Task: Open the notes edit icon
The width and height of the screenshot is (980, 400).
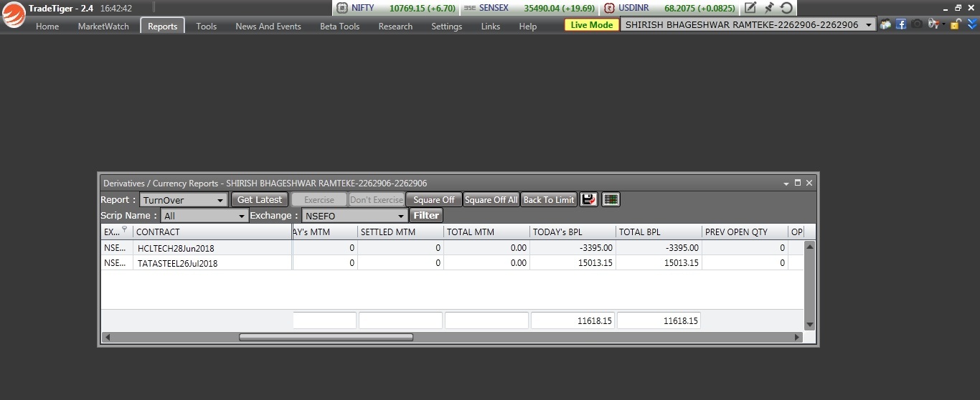Action: point(750,8)
